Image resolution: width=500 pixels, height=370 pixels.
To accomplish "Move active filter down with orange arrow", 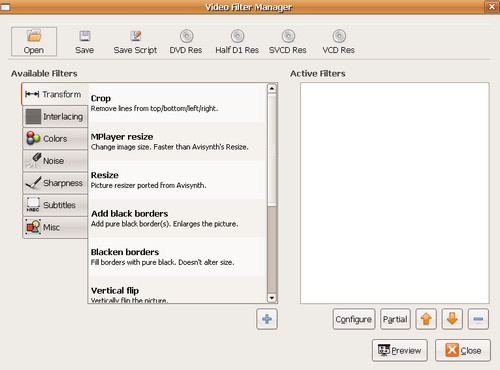I will (x=452, y=319).
